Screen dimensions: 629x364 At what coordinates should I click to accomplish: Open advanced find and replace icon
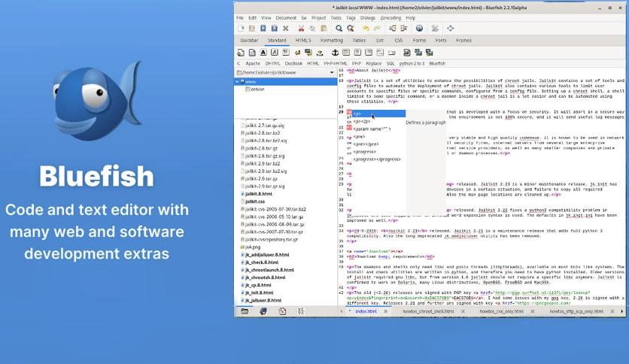coord(351,29)
